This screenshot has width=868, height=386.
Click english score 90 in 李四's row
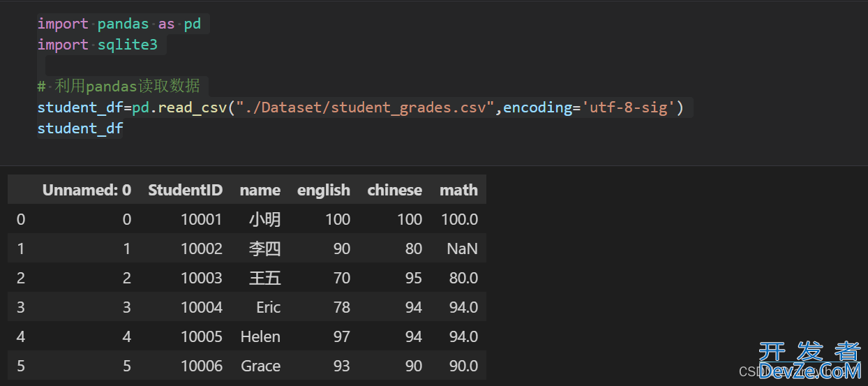pos(342,248)
